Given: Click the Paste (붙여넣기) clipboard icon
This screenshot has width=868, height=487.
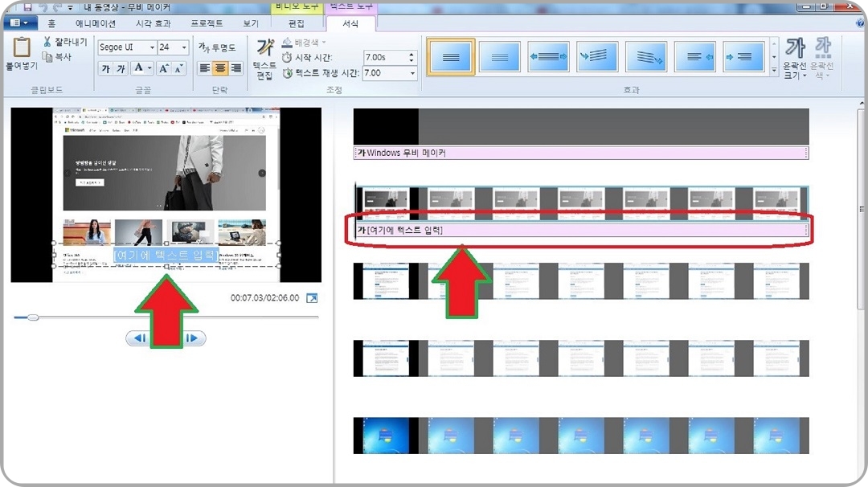Looking at the screenshot, I should (x=22, y=47).
